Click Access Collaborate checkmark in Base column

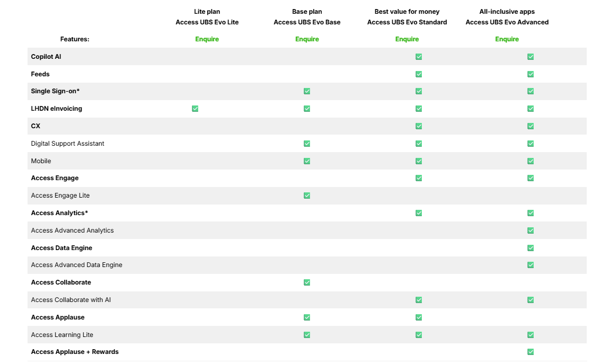[x=307, y=282]
